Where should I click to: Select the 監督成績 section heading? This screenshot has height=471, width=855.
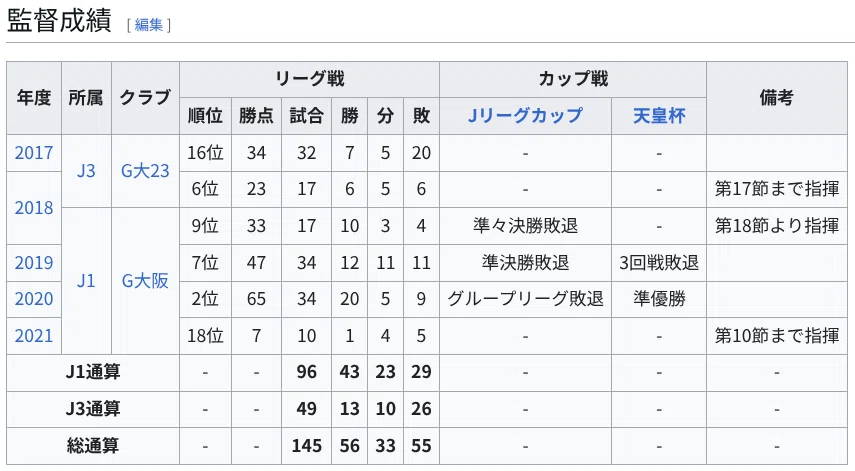click(59, 21)
